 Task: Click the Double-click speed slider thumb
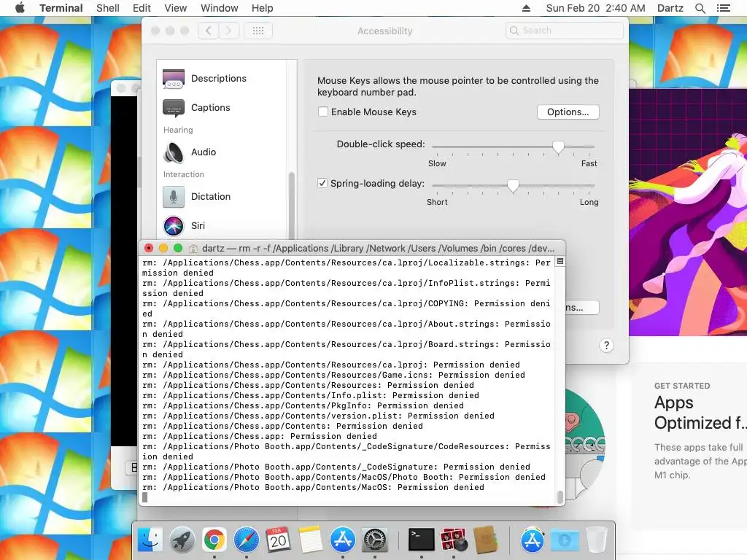pyautogui.click(x=558, y=147)
